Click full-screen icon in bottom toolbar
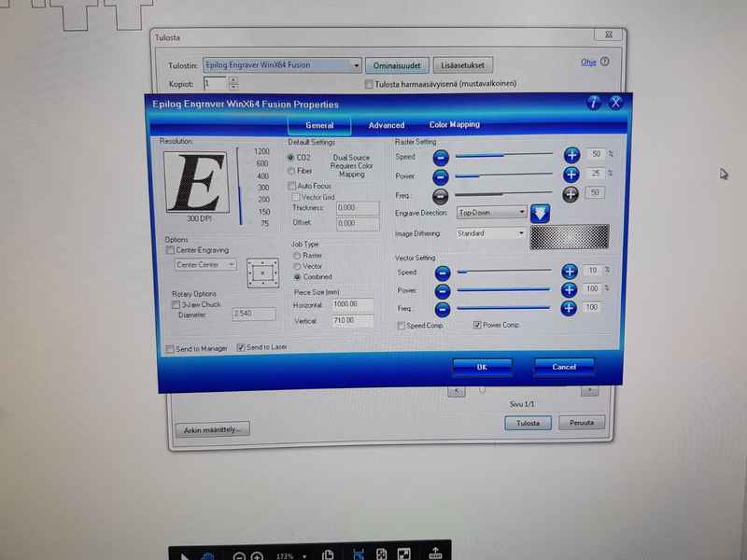Screen dimensions: 747x560 click(404, 553)
